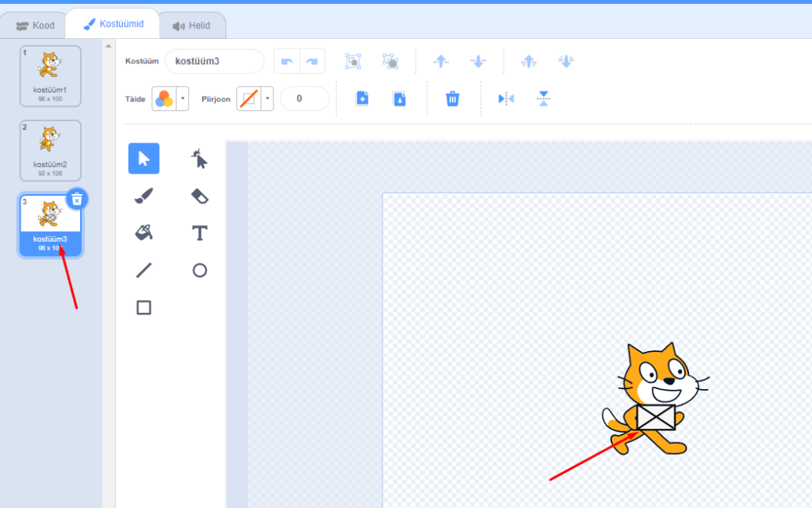Select the kostüüm1 thumbnail

click(50, 76)
